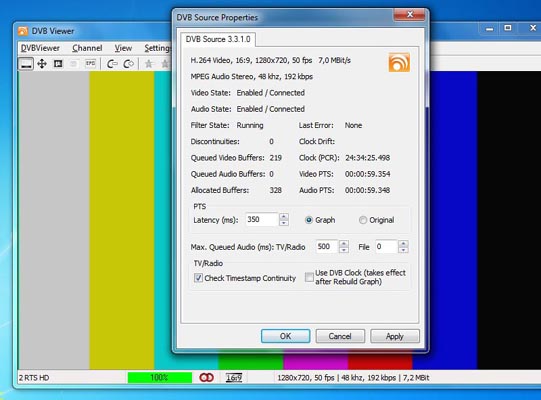Open the DVBViewer menu
Image resolution: width=541 pixels, height=400 pixels.
tap(40, 48)
